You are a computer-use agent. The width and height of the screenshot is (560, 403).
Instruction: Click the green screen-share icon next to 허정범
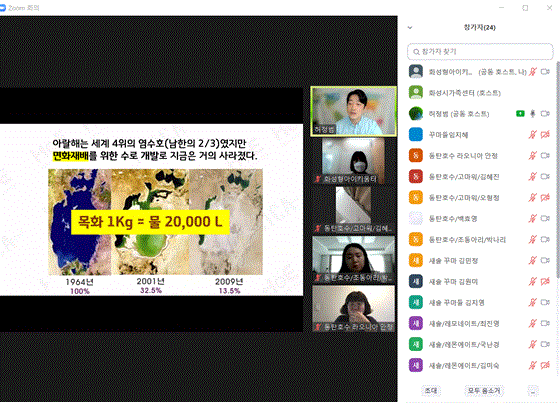point(520,114)
